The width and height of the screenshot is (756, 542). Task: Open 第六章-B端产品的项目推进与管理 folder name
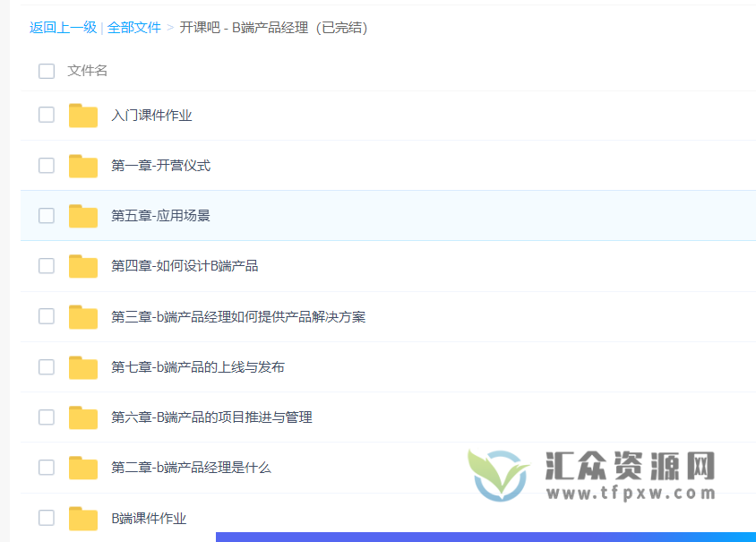click(x=213, y=417)
